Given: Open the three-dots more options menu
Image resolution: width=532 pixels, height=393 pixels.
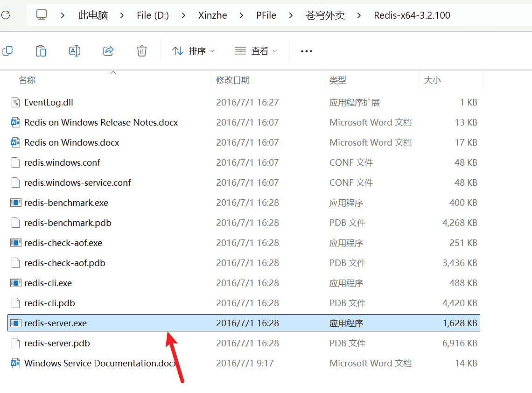Looking at the screenshot, I should [307, 51].
